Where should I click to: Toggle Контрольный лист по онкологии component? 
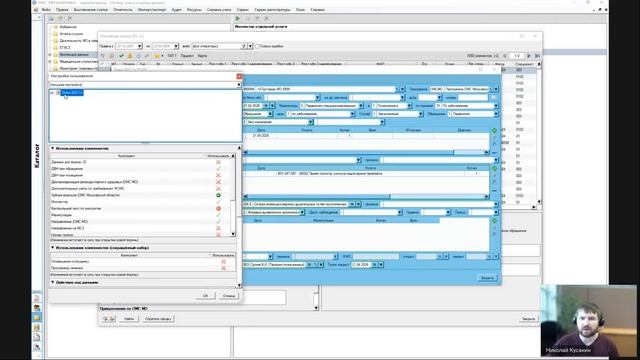pyautogui.click(x=218, y=208)
